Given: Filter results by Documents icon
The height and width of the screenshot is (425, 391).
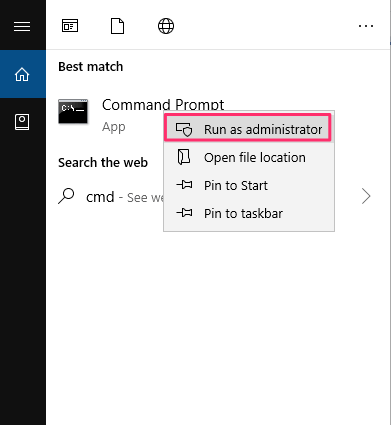Looking at the screenshot, I should [117, 26].
